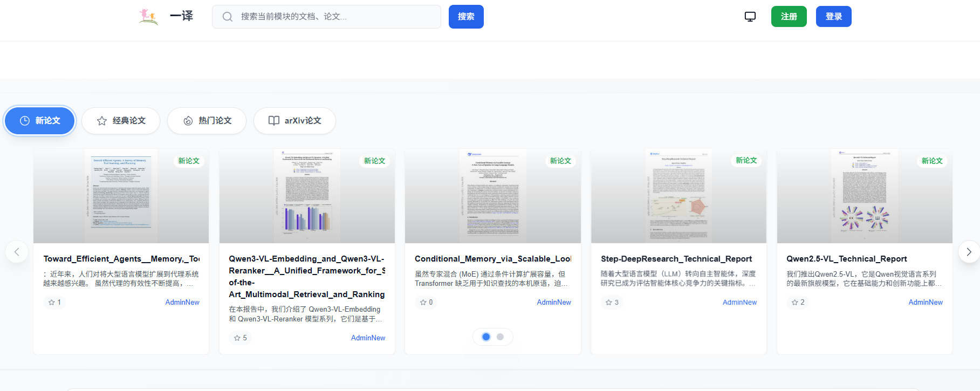
Task: Open the Step-DeepResearch paper thumbnail
Action: click(x=679, y=196)
